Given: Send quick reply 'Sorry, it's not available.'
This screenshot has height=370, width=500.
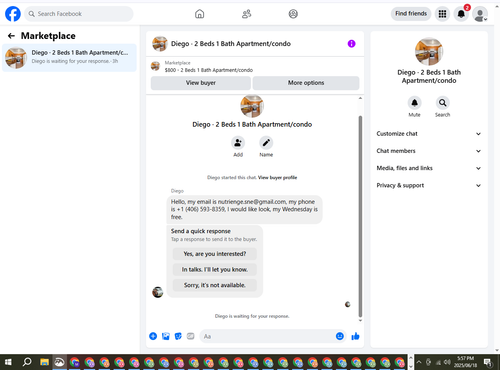Looking at the screenshot, I should click(215, 285).
